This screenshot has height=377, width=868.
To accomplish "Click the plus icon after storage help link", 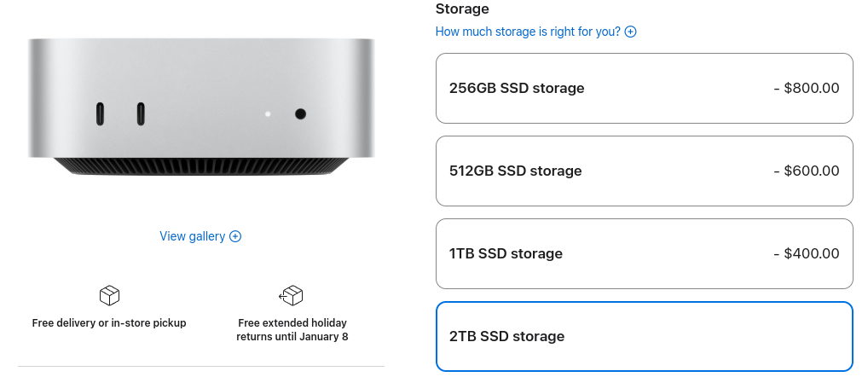I will coord(631,32).
